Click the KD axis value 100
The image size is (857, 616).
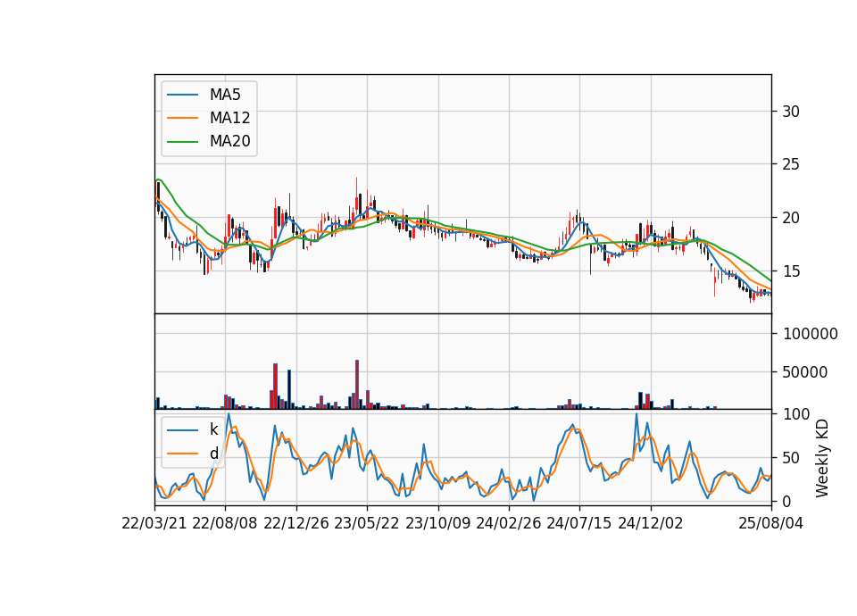(x=796, y=414)
